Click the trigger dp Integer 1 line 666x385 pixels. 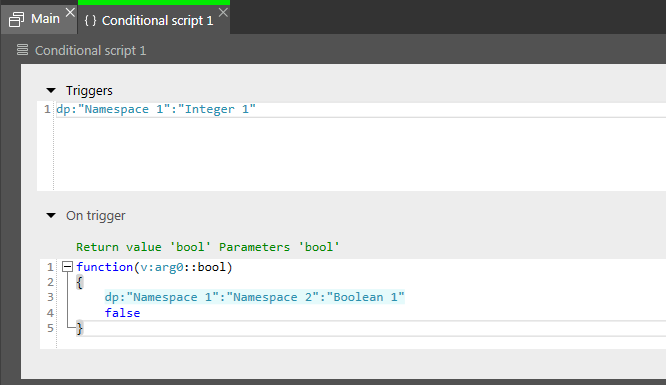tap(156, 109)
